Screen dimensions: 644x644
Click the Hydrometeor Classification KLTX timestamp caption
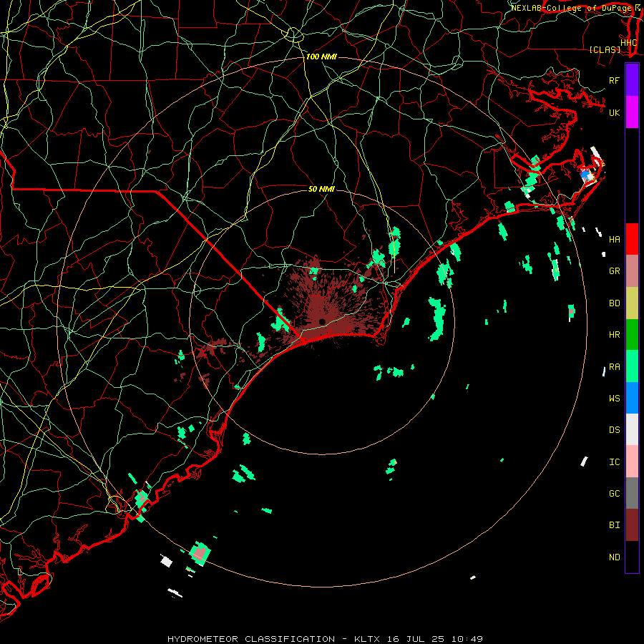click(325, 639)
